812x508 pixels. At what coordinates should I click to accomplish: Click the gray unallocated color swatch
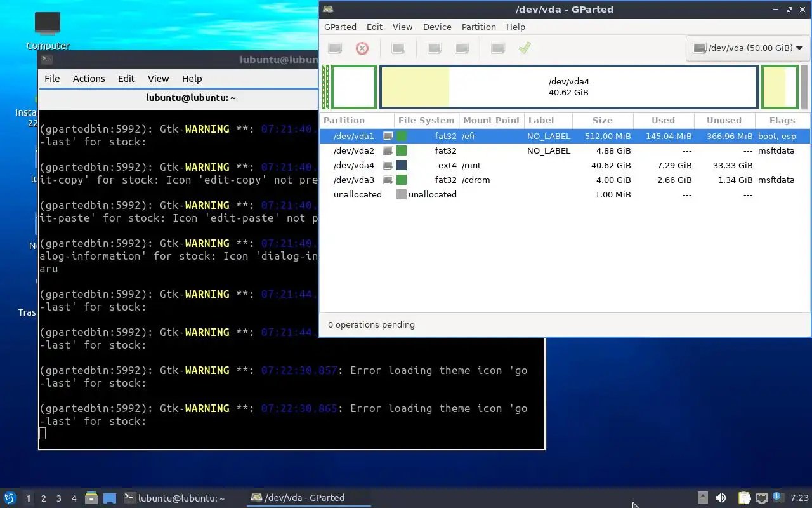tap(402, 194)
